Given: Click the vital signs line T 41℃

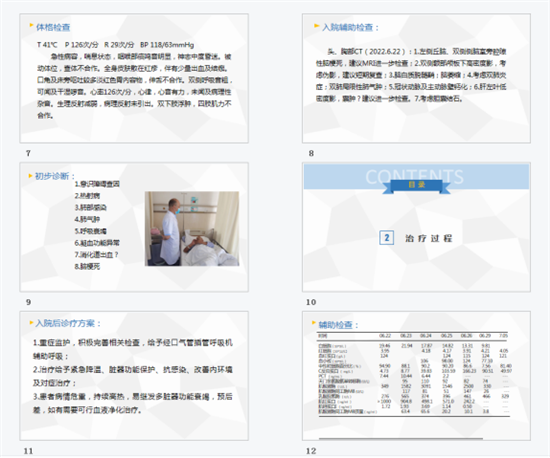Looking at the screenshot, I should click(x=115, y=45).
